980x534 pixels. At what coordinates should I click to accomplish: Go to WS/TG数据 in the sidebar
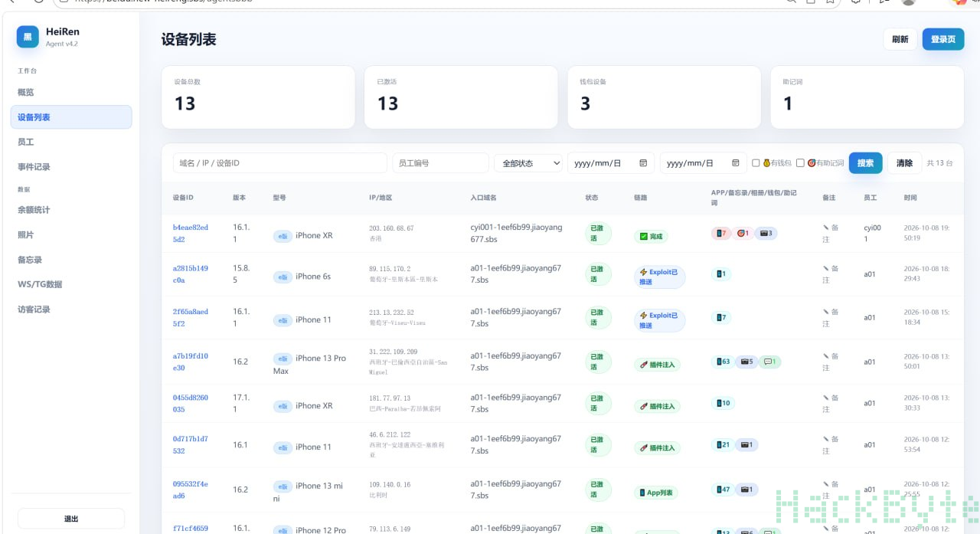coord(70,284)
